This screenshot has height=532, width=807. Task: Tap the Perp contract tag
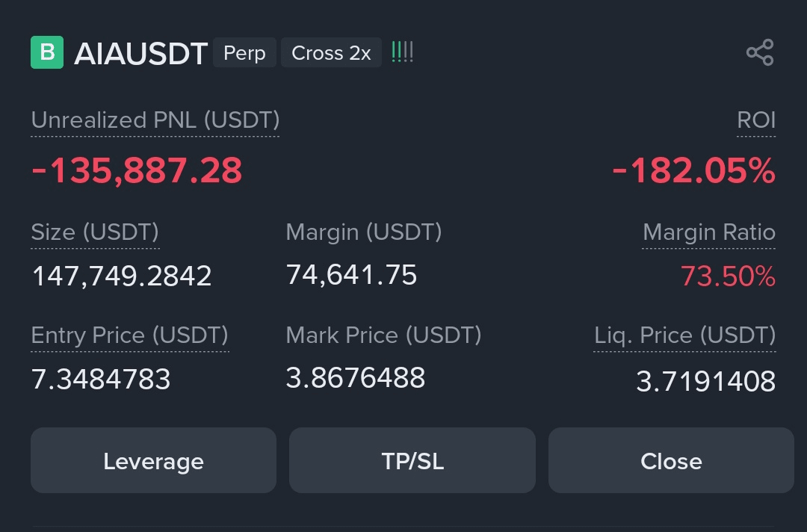click(x=244, y=54)
